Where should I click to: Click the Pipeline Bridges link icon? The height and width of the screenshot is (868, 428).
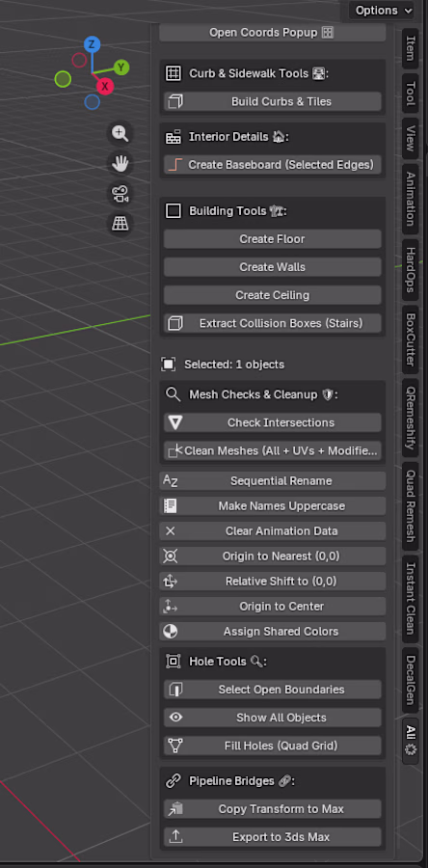pyautogui.click(x=174, y=780)
